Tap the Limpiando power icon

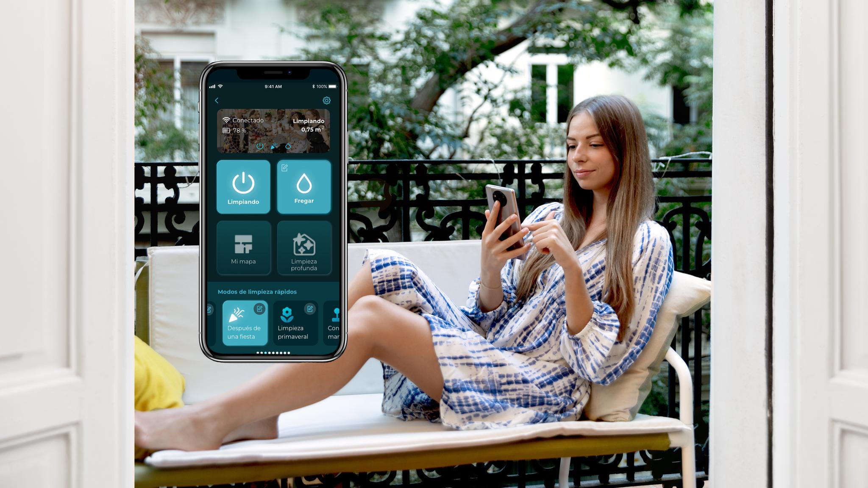[x=242, y=182]
